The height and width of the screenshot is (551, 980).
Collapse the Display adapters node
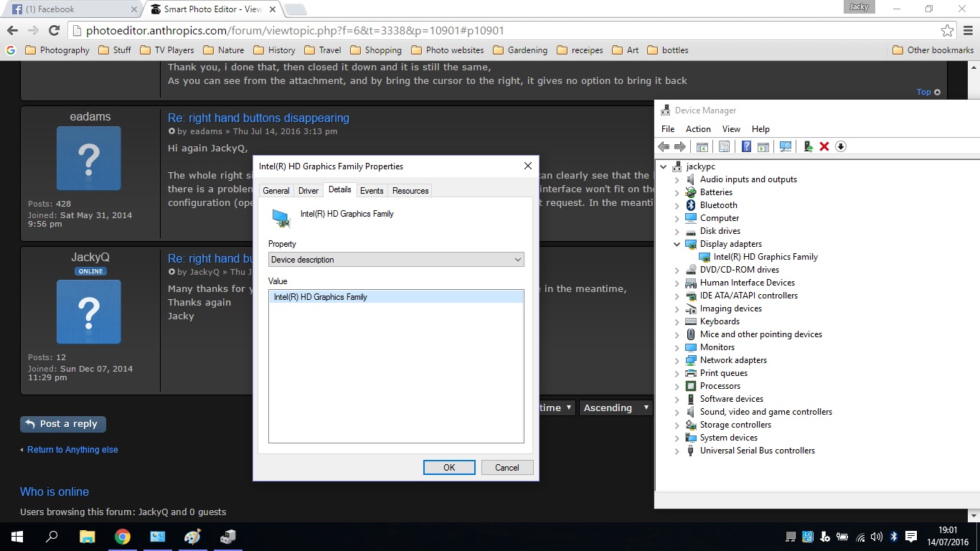click(x=677, y=244)
